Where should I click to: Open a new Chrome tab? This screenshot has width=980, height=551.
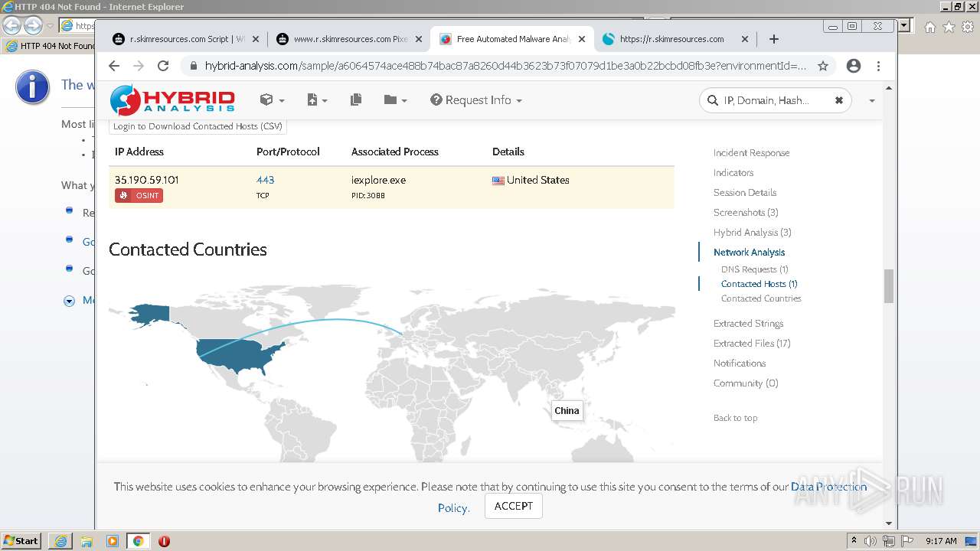click(774, 39)
